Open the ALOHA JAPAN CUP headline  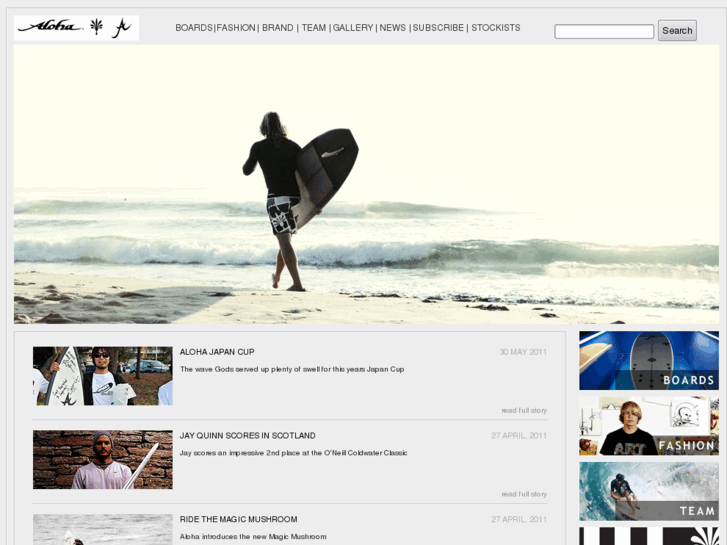[217, 352]
